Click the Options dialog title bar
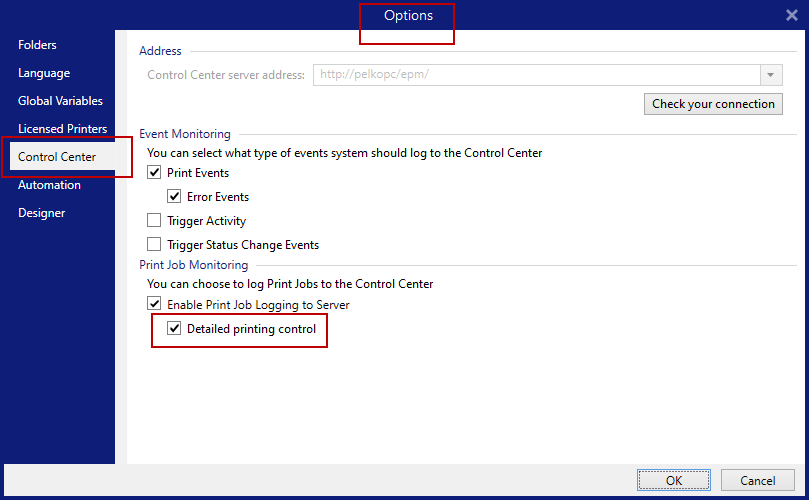This screenshot has width=809, height=500. coord(250,15)
